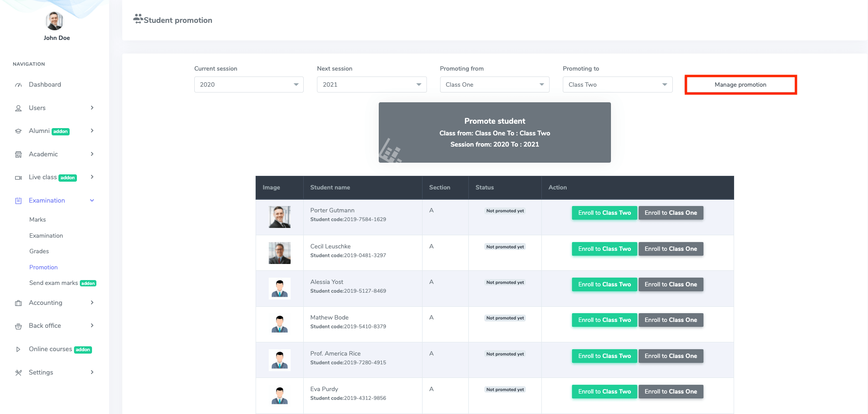Enroll Eva Purdy to Class One

click(x=670, y=392)
